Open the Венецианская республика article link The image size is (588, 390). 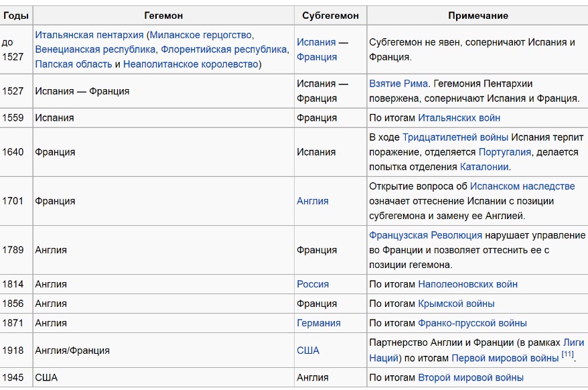click(x=95, y=50)
